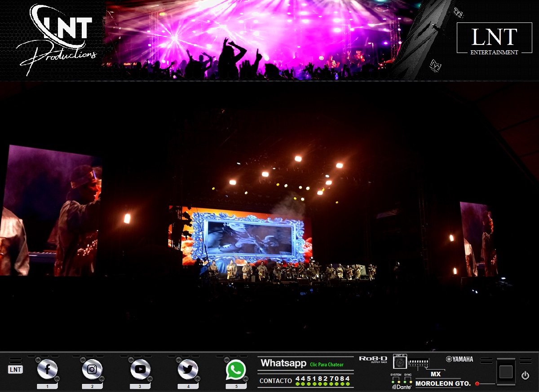Click the Ro8-D output rack logo

pos(373,359)
